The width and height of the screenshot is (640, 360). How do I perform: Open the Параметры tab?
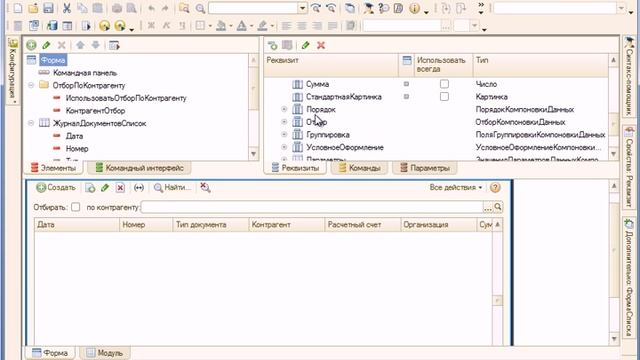coord(425,168)
